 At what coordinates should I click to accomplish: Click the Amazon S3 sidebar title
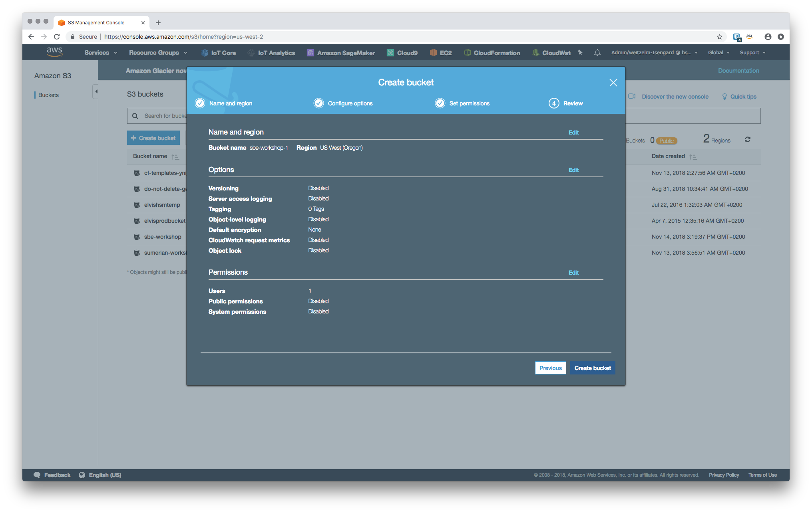(x=53, y=76)
